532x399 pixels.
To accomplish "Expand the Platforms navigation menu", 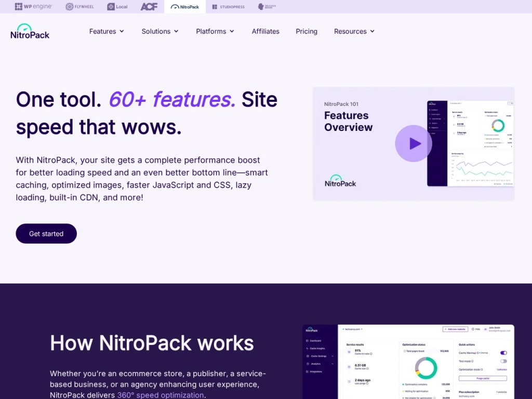I will pos(215,31).
